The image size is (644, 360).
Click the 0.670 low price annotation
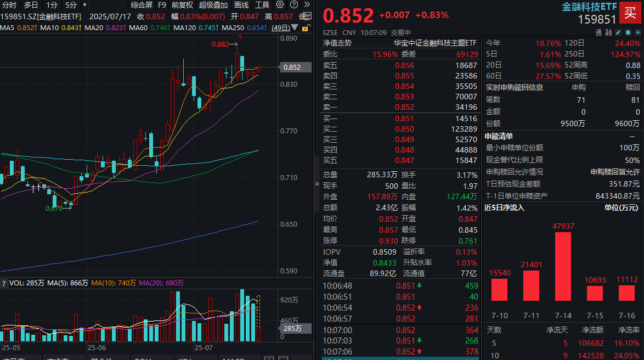(54, 209)
